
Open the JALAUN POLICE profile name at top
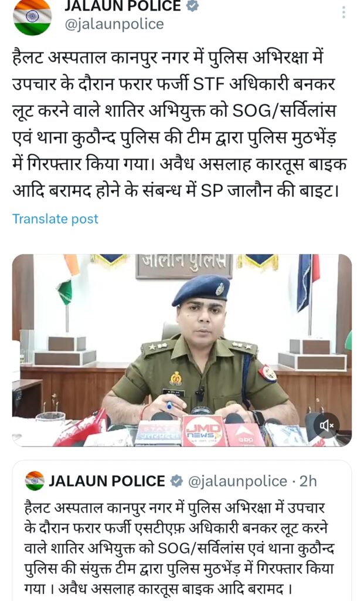point(123,6)
